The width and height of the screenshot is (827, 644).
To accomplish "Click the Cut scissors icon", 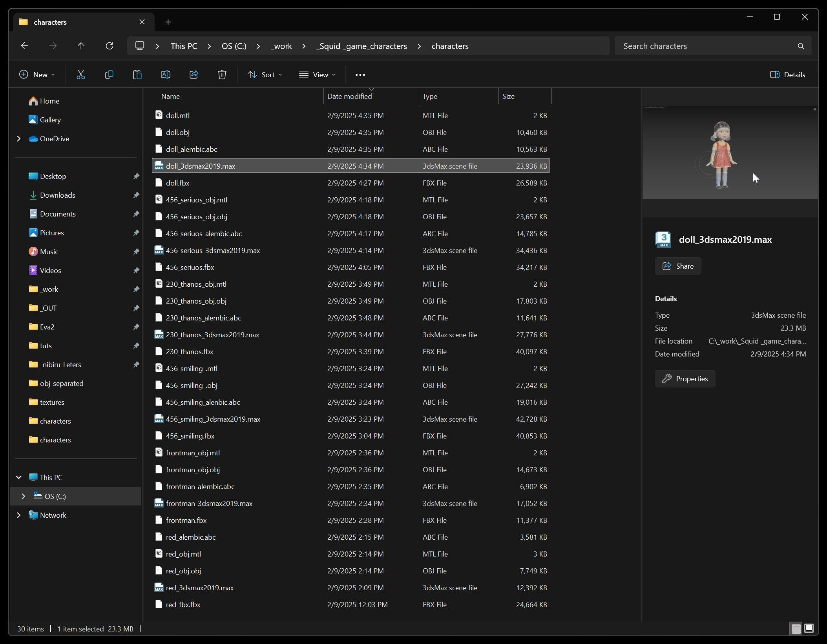I will click(81, 75).
